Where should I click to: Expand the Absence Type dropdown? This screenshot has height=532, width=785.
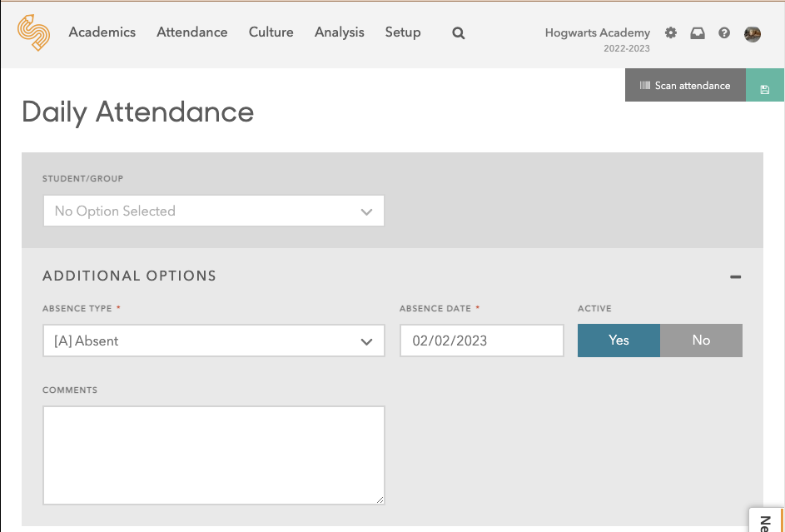(x=213, y=341)
